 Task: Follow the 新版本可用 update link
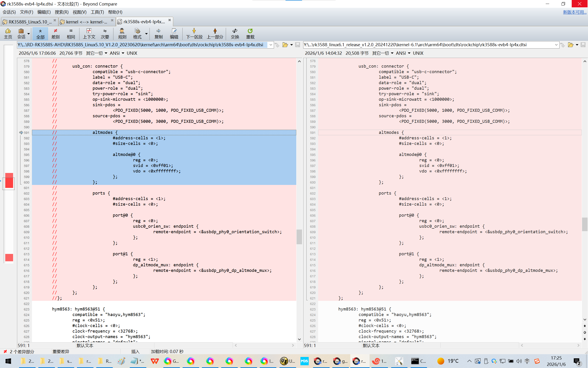575,12
